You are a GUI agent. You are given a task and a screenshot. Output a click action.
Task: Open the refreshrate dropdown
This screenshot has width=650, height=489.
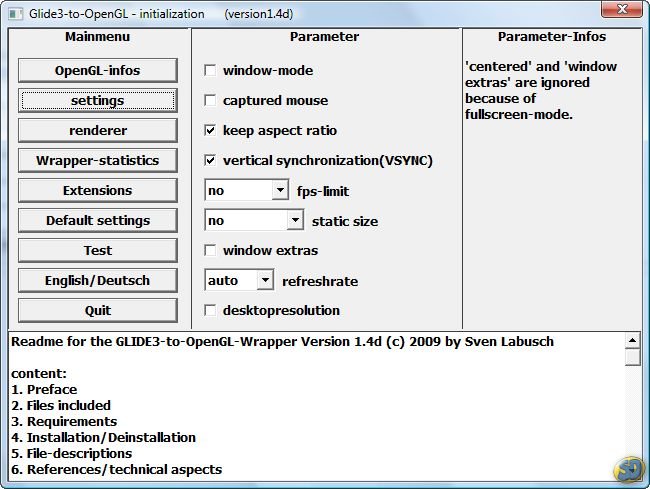[264, 281]
